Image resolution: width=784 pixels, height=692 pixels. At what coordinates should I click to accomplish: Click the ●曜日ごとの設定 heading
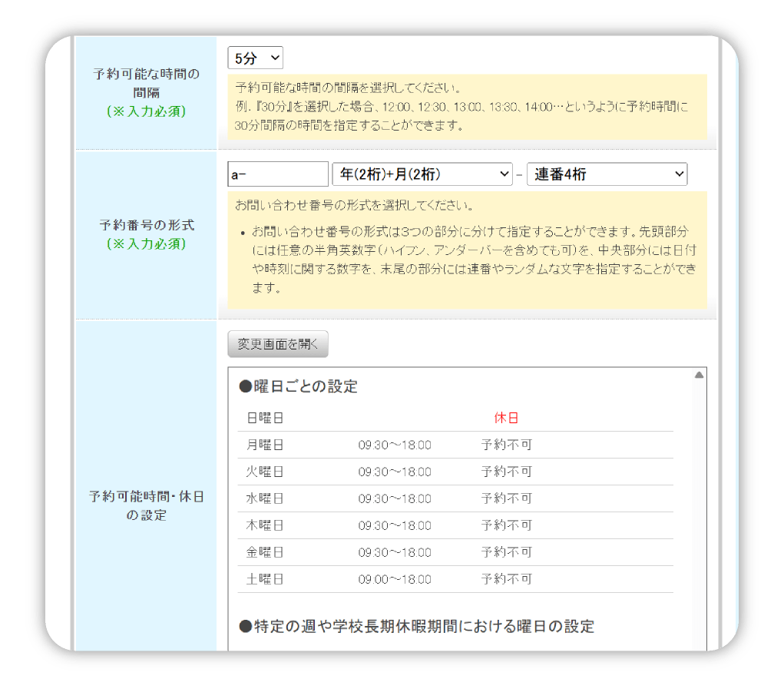click(x=299, y=386)
